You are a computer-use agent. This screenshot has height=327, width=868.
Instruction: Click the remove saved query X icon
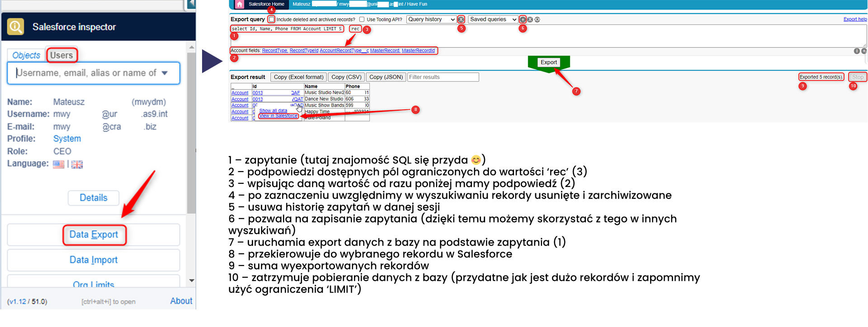click(x=530, y=19)
